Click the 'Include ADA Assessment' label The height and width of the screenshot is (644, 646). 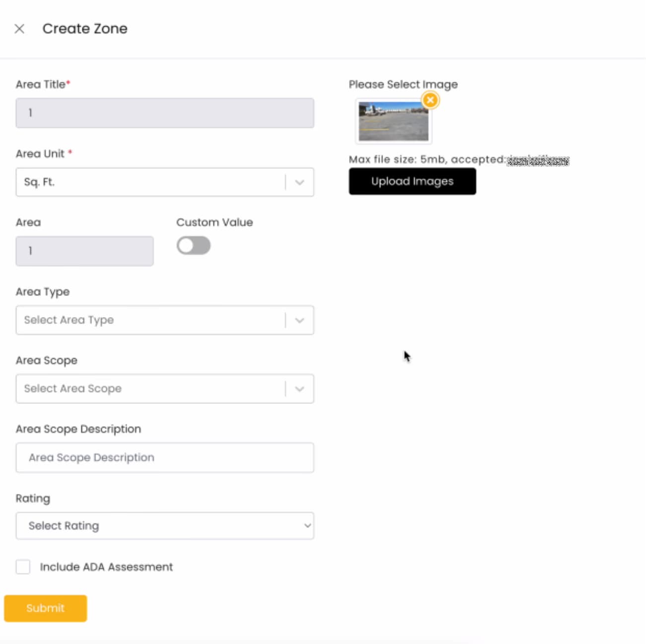[x=106, y=567]
